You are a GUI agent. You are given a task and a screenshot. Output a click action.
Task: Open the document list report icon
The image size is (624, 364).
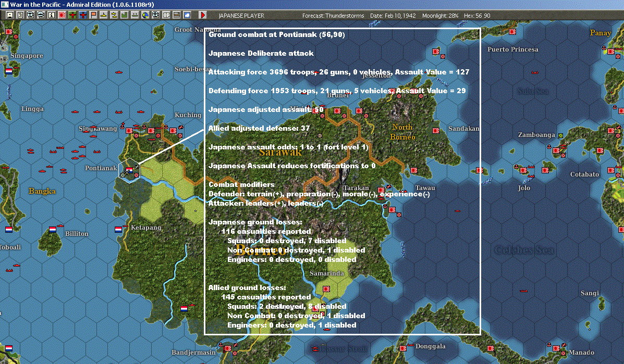tap(20, 15)
